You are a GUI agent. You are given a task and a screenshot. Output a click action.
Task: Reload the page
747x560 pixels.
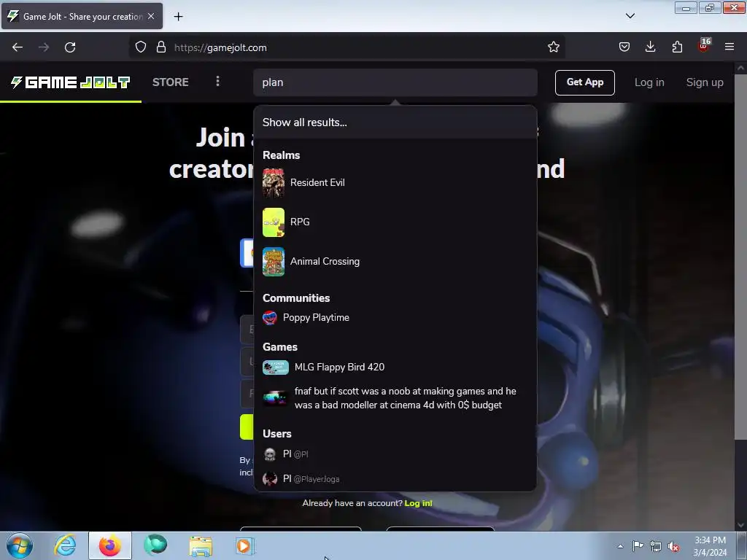tap(70, 47)
